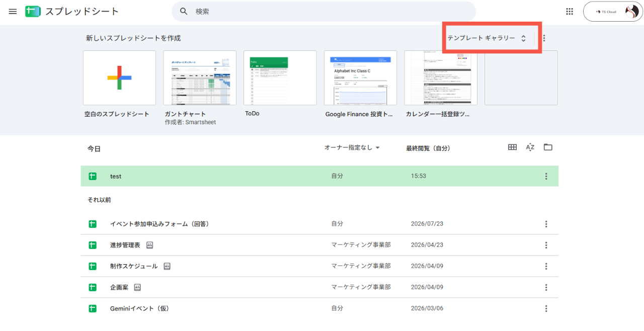Open the ToDo template thumbnail
The width and height of the screenshot is (644, 331).
[280, 77]
